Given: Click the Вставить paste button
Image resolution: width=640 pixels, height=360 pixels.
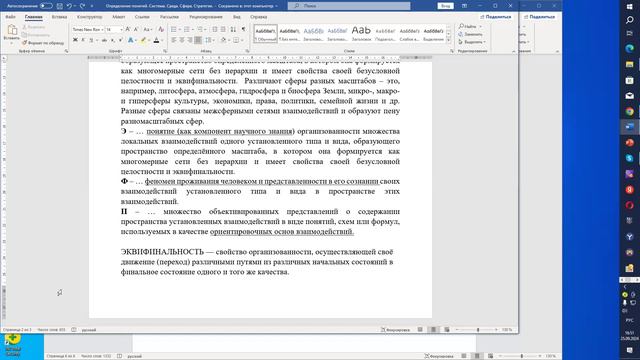Looking at the screenshot, I should pos(11,33).
